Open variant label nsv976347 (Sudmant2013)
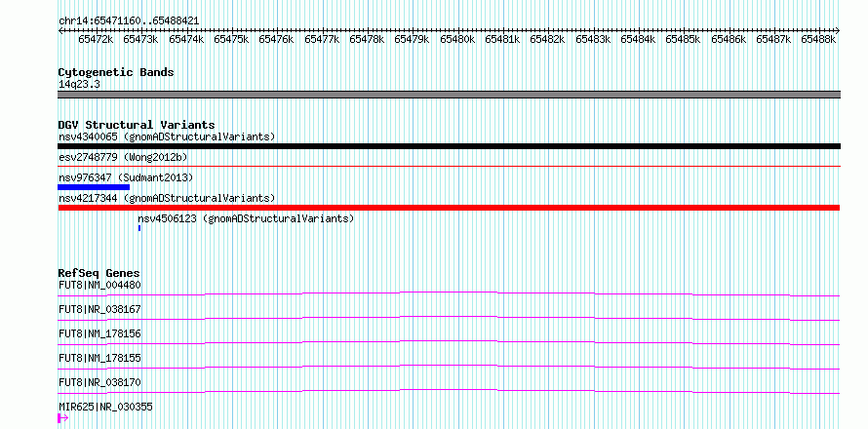868x429 pixels. [x=126, y=177]
